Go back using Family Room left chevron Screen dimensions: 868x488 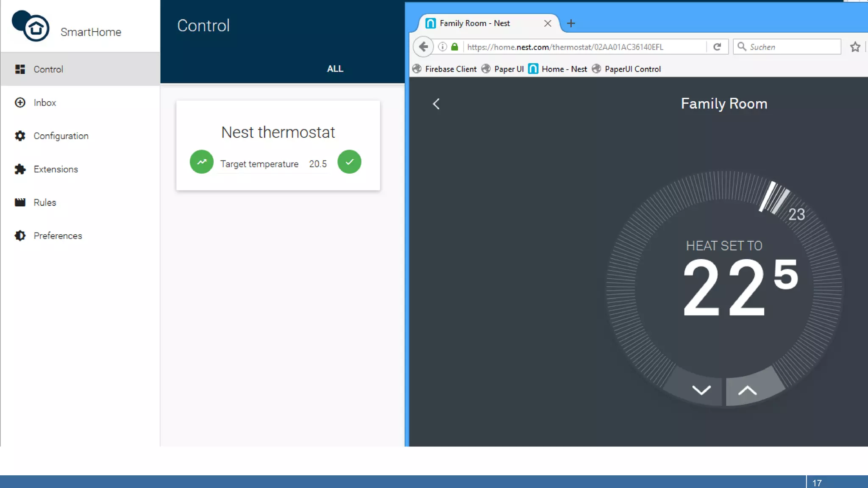436,104
